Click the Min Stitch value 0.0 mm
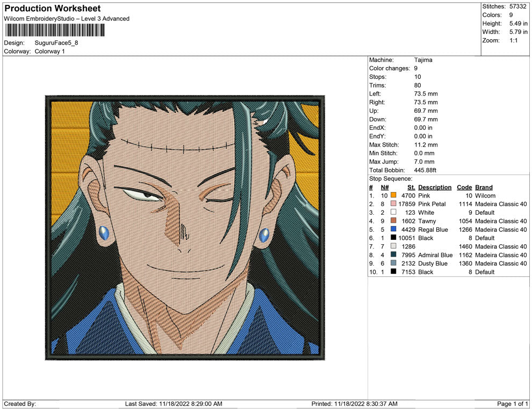This screenshot has width=532, height=409. [x=424, y=153]
